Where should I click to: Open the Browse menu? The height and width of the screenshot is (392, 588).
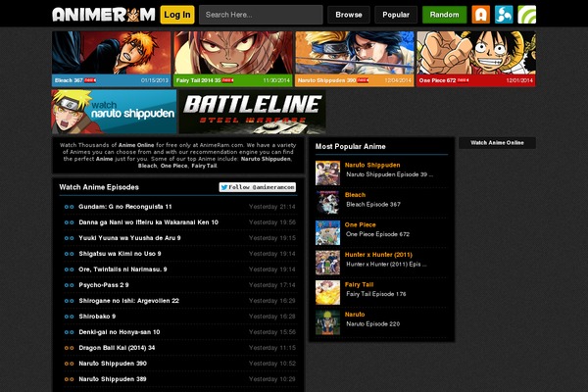coord(349,15)
